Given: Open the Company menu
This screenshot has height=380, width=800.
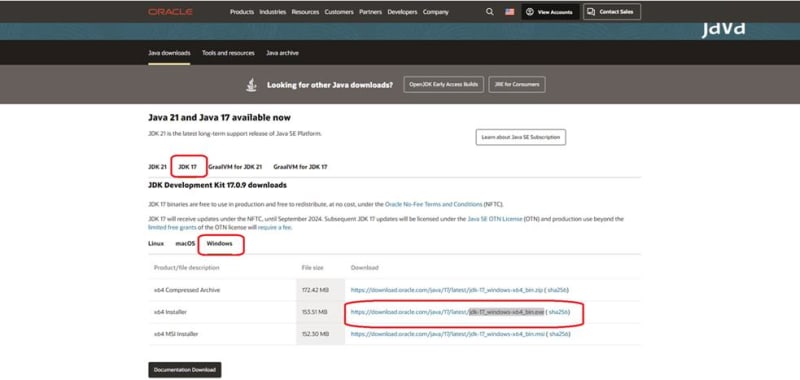Looking at the screenshot, I should click(436, 12).
